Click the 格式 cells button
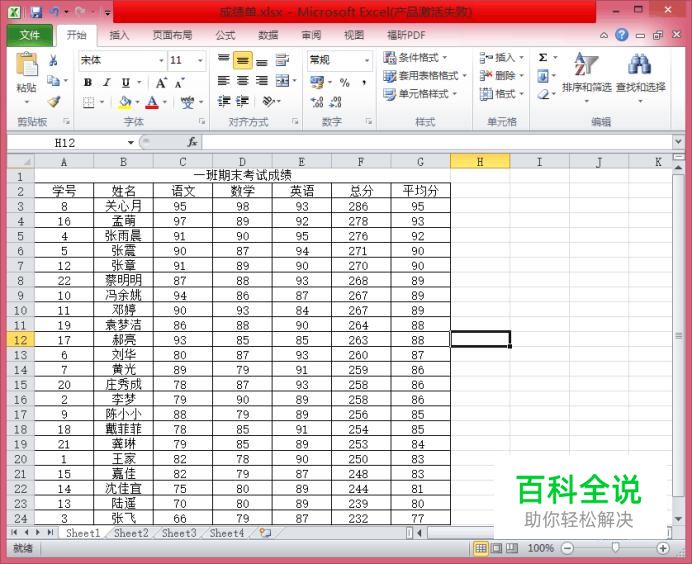 501,94
